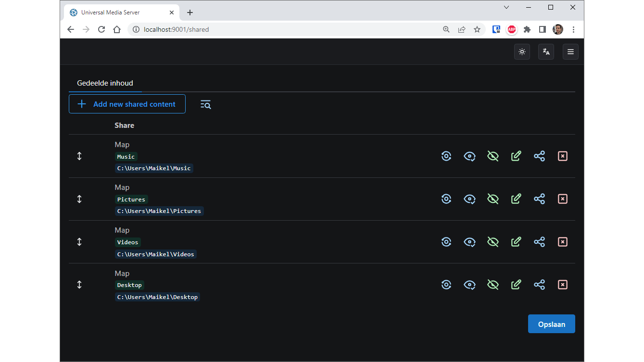Select the Gedeelde inhoud tab
This screenshot has height=362, width=644.
coord(105,83)
